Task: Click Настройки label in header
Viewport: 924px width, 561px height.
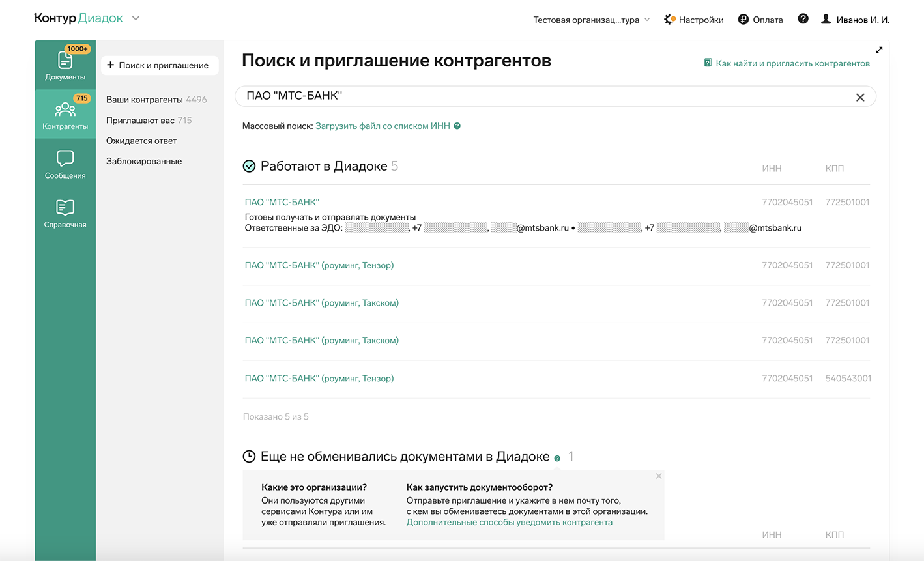Action: click(701, 20)
